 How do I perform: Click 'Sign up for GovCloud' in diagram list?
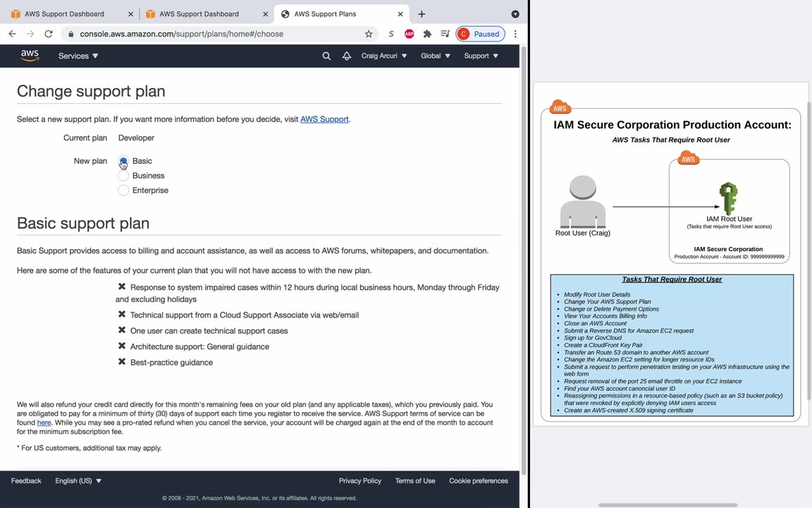pos(593,338)
